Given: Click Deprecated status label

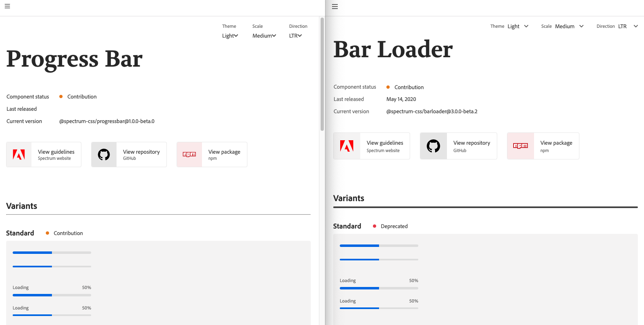Looking at the screenshot, I should 394,226.
